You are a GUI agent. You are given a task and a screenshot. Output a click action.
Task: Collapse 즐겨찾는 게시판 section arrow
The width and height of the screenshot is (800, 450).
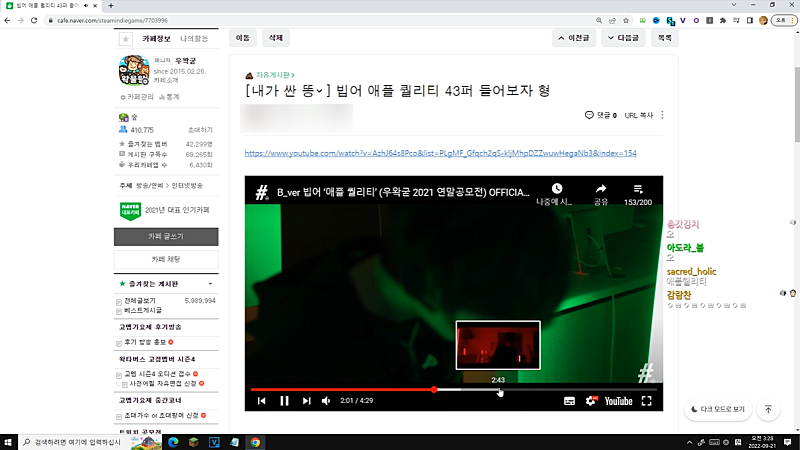210,284
